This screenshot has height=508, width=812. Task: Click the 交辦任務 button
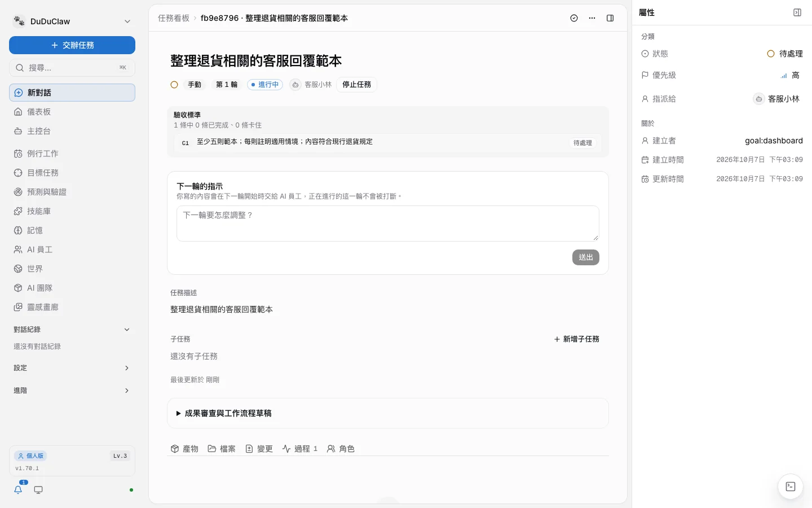pos(72,45)
